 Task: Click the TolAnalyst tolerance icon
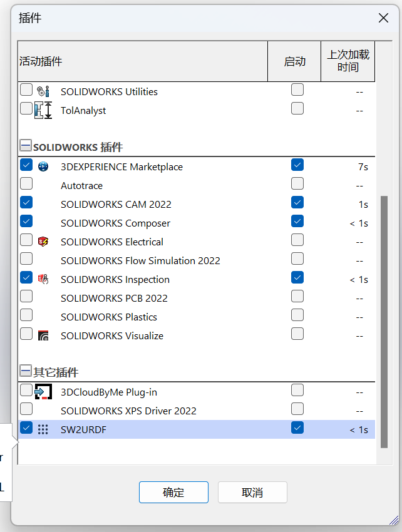pyautogui.click(x=43, y=110)
